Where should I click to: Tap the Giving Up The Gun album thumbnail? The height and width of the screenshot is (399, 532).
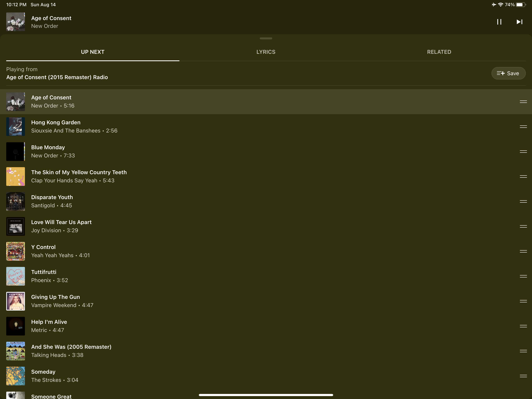pos(16,301)
